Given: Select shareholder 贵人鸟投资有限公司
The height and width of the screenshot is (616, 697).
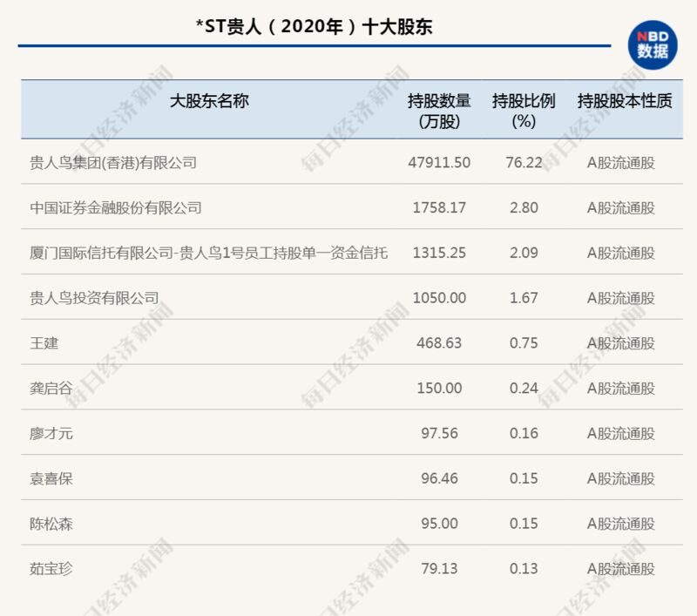Looking at the screenshot, I should point(94,298).
